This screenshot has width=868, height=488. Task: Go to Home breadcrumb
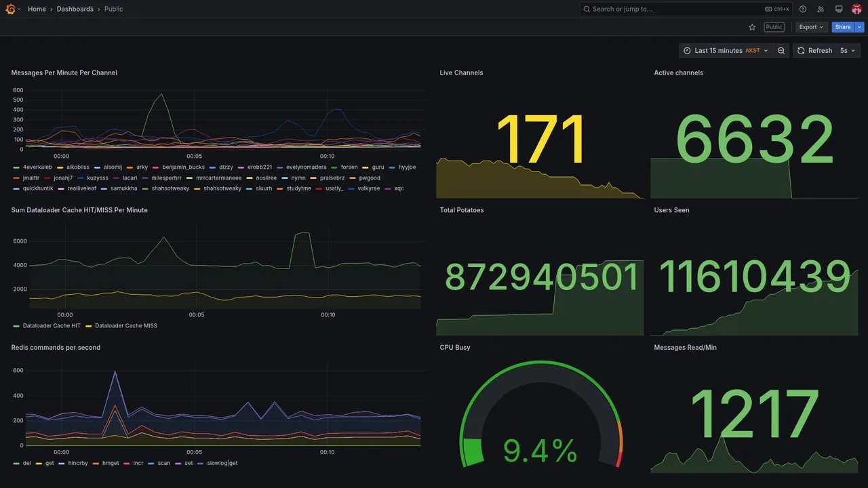click(37, 9)
